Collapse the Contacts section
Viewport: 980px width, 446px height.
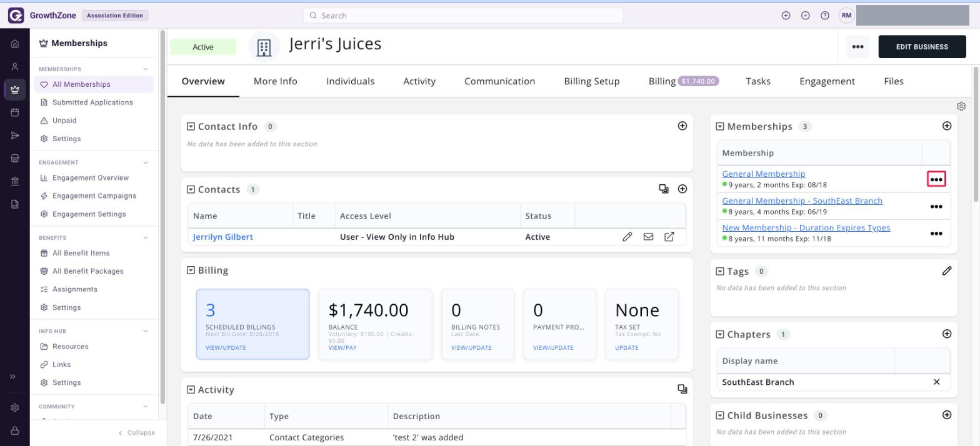tap(191, 189)
